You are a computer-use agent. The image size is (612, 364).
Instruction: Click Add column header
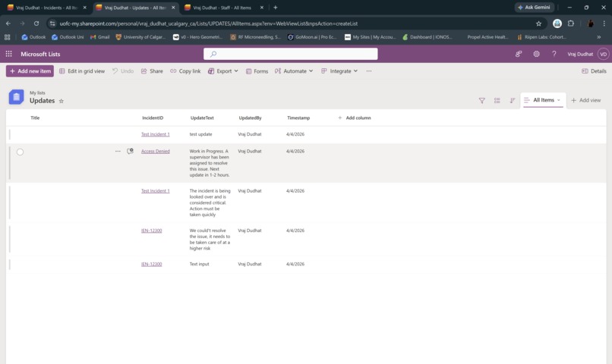coord(355,118)
